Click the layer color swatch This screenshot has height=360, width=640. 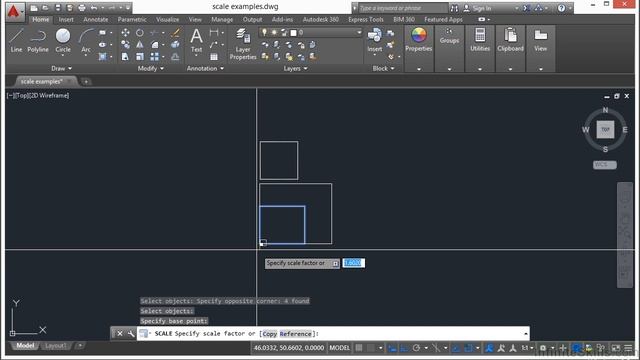[293, 33]
